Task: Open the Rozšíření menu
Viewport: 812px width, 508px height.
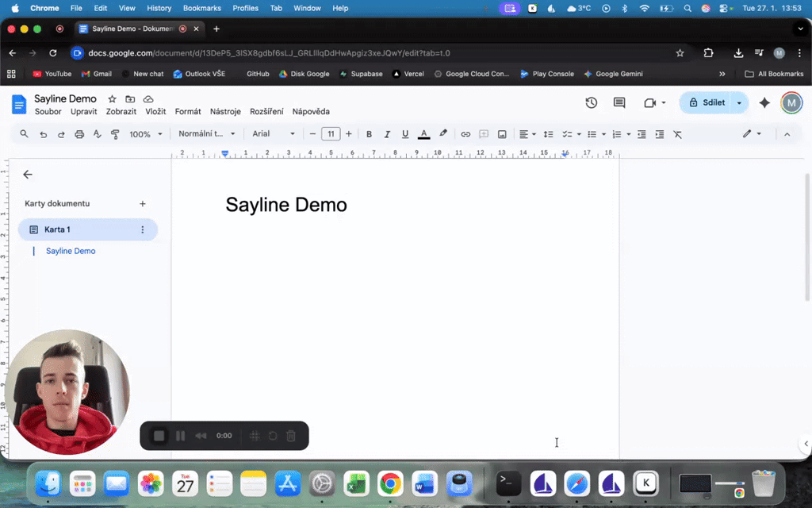Action: pos(266,111)
